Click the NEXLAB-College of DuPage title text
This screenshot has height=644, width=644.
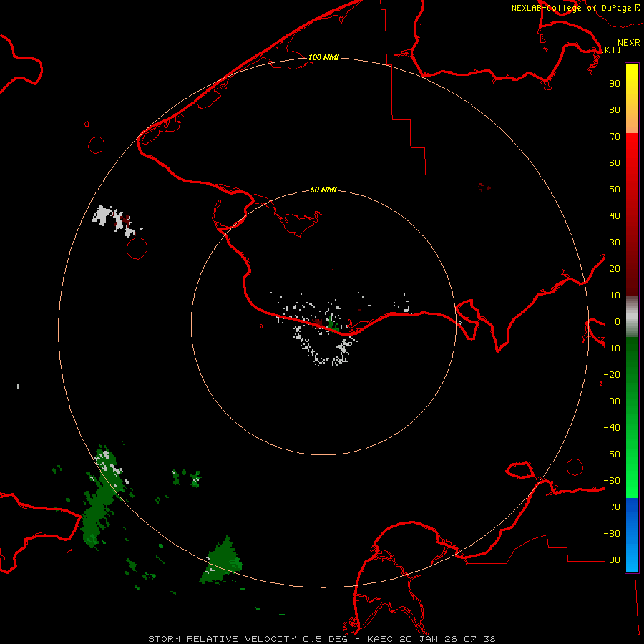(575, 8)
